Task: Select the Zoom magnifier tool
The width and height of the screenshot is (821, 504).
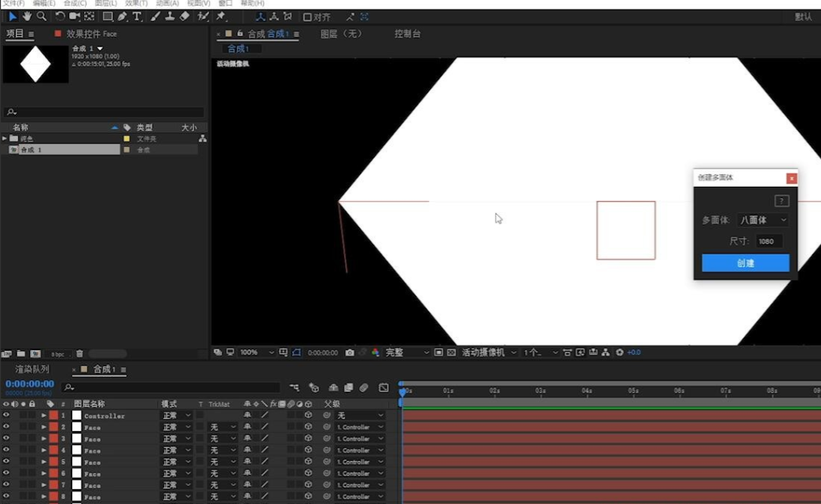Action: pyautogui.click(x=42, y=16)
